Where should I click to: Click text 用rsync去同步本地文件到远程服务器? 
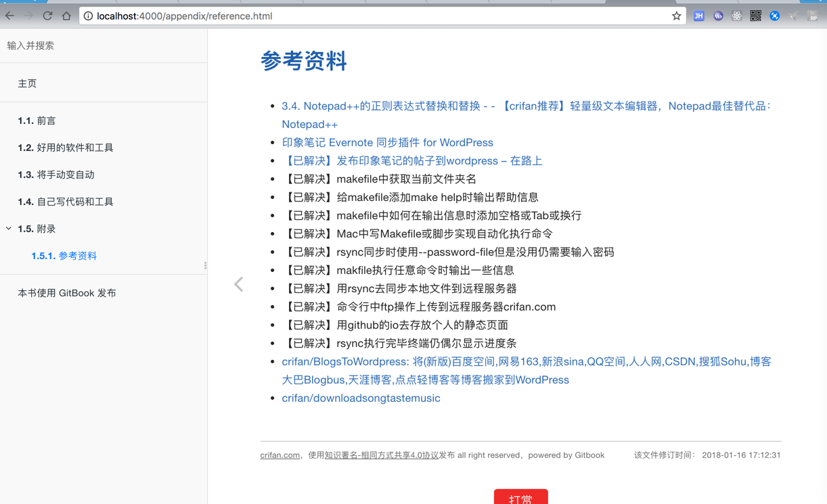pos(426,289)
